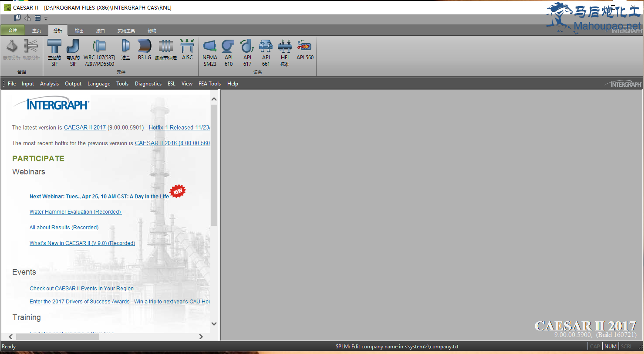644x354 pixels.
Task: Click the menu bar drag grip handle
Action: (3, 84)
